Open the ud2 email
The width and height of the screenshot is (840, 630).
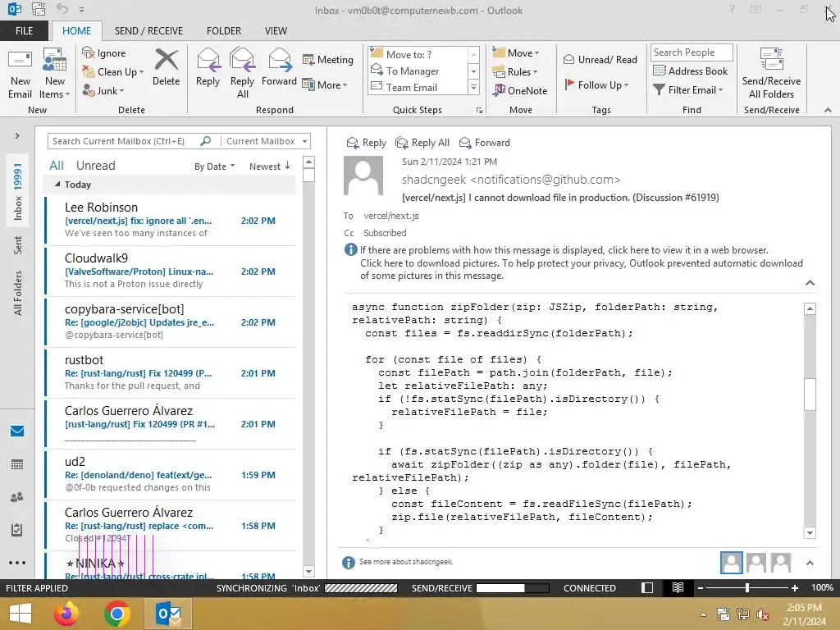pyautogui.click(x=171, y=474)
